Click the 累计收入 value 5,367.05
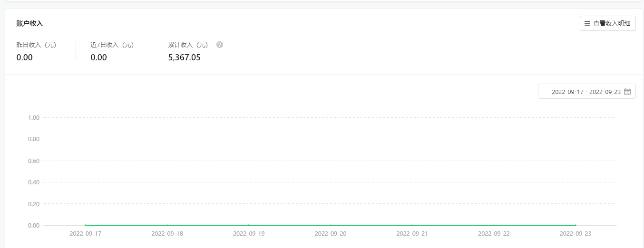The width and height of the screenshot is (644, 248). point(185,57)
